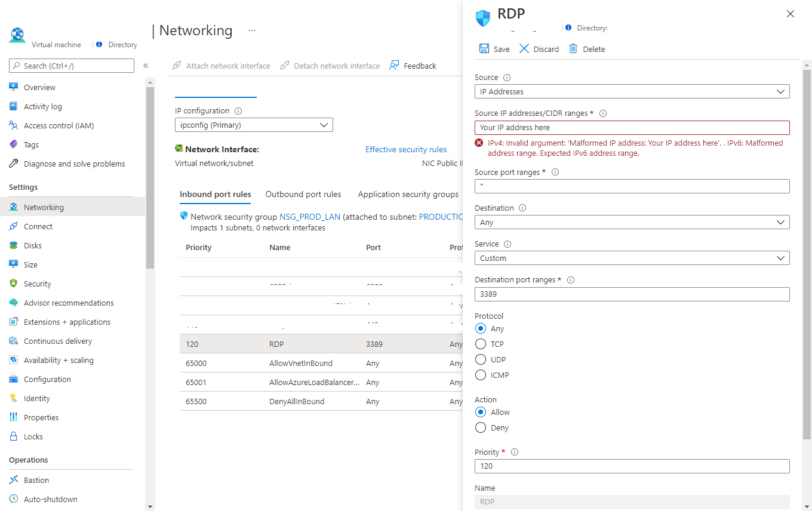
Task: Change the Service dropdown from Custom
Action: click(632, 257)
